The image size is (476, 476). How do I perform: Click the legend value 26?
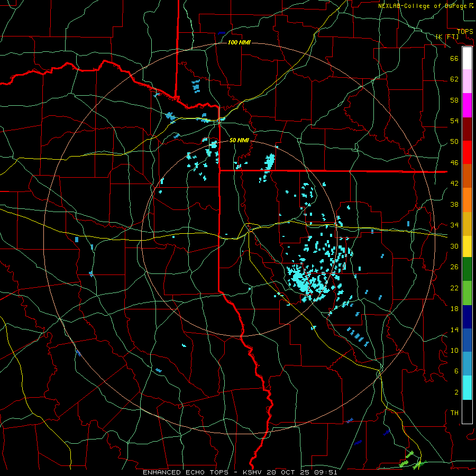(x=454, y=267)
